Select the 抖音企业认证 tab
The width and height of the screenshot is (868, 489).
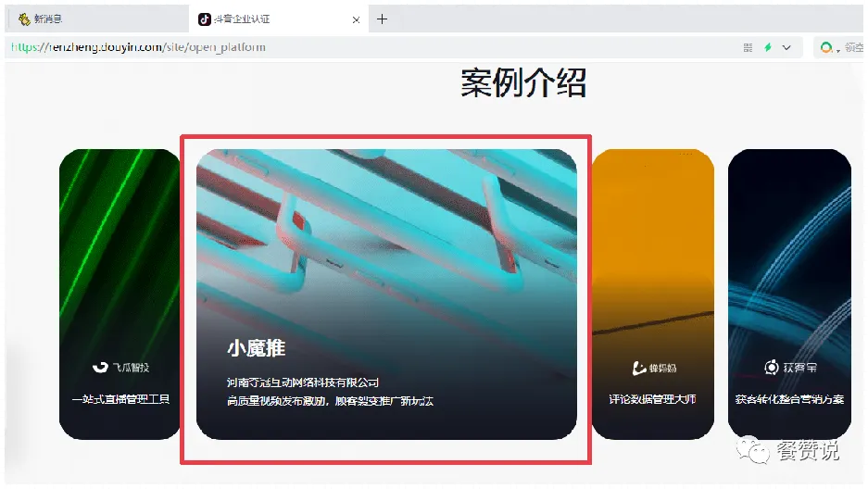[279, 19]
